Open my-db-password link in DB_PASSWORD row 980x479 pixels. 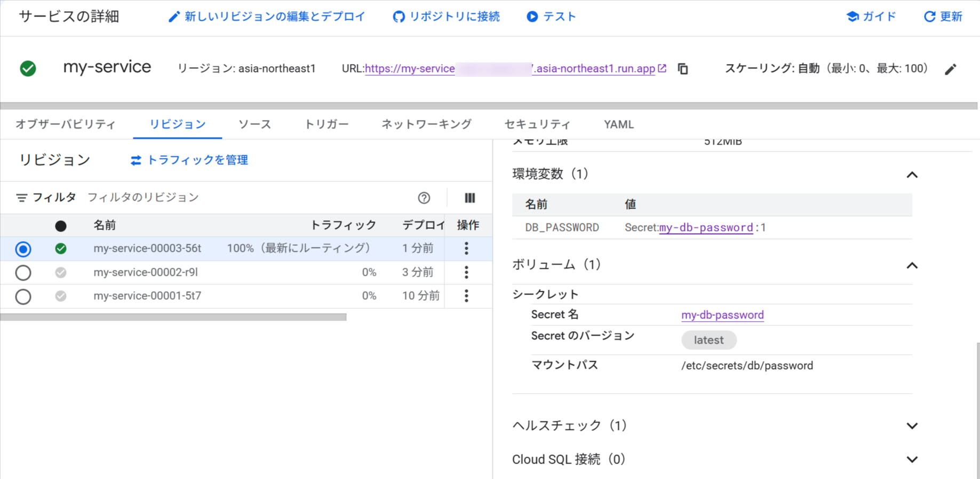706,228
